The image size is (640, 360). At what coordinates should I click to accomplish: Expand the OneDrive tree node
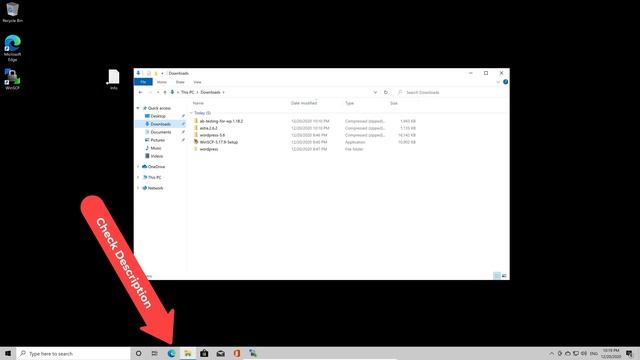[138, 167]
